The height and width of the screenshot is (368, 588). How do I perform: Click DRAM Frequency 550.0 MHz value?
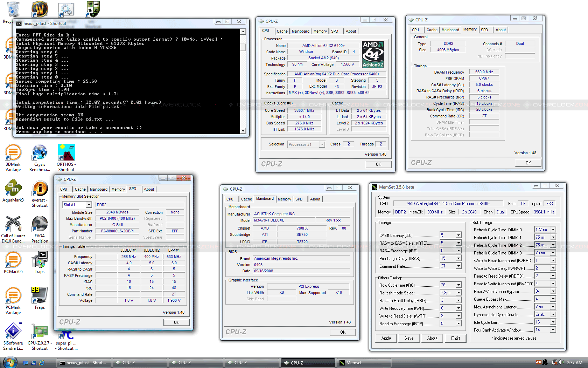[x=484, y=72]
